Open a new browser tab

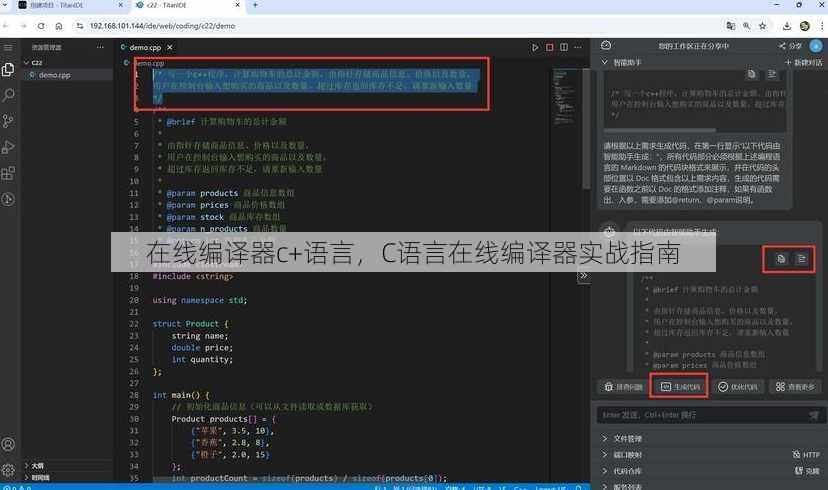[x=255, y=5]
